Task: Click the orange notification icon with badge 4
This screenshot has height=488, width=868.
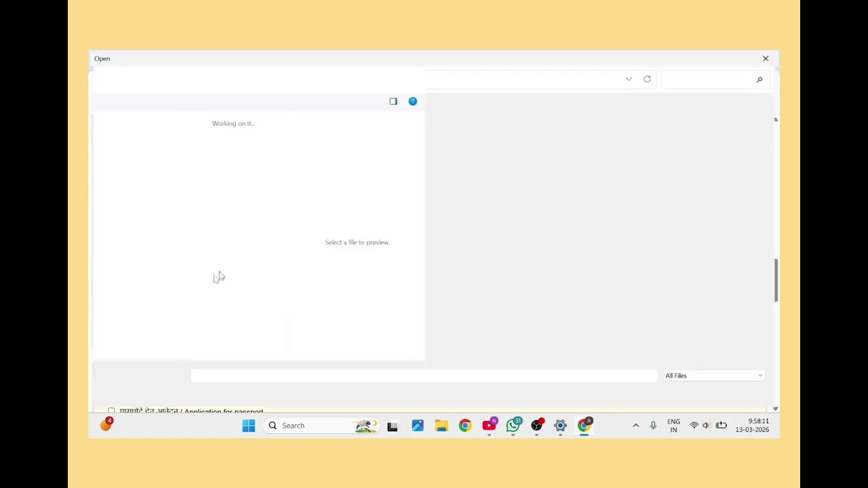Action: (x=106, y=424)
